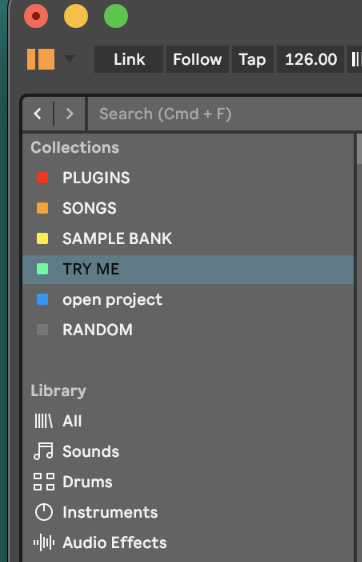The width and height of the screenshot is (362, 562).
Task: Open Instruments via the dial icon
Action: coord(44,512)
